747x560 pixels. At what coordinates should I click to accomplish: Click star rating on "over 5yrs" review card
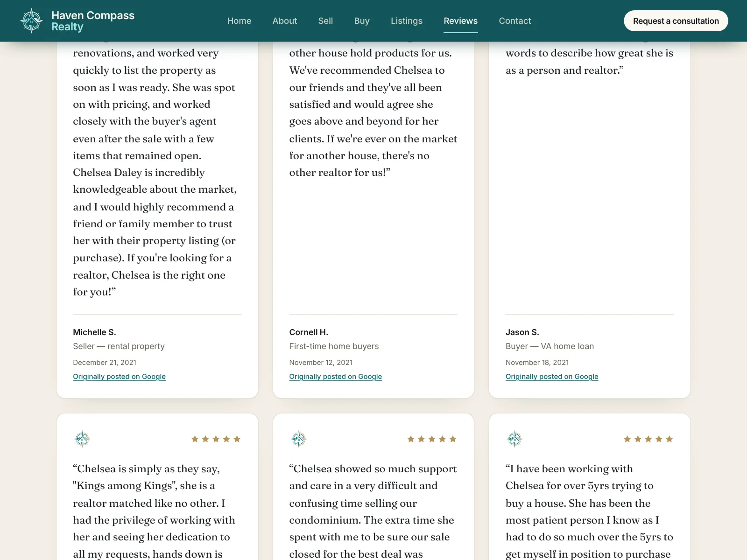pyautogui.click(x=648, y=439)
